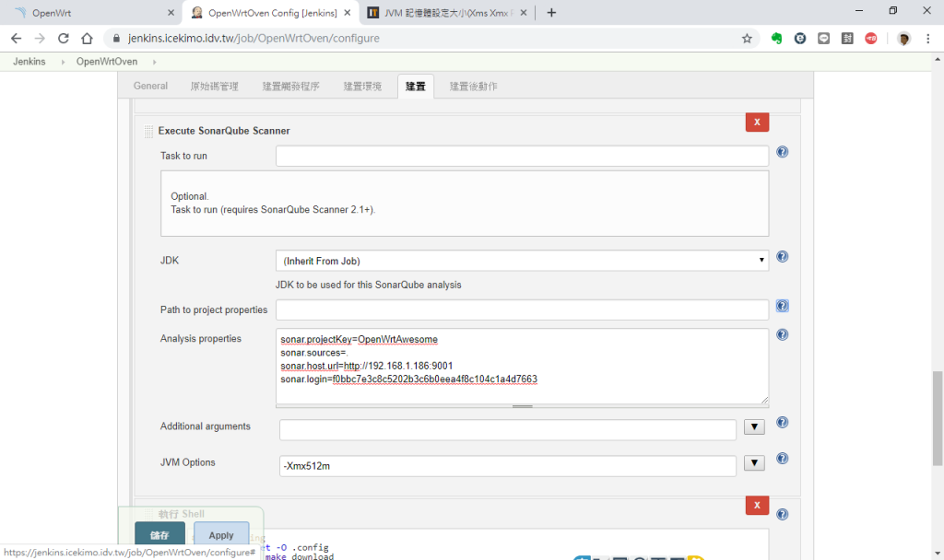
Task: Open the LINE extension icon in toolbar
Action: 823,39
